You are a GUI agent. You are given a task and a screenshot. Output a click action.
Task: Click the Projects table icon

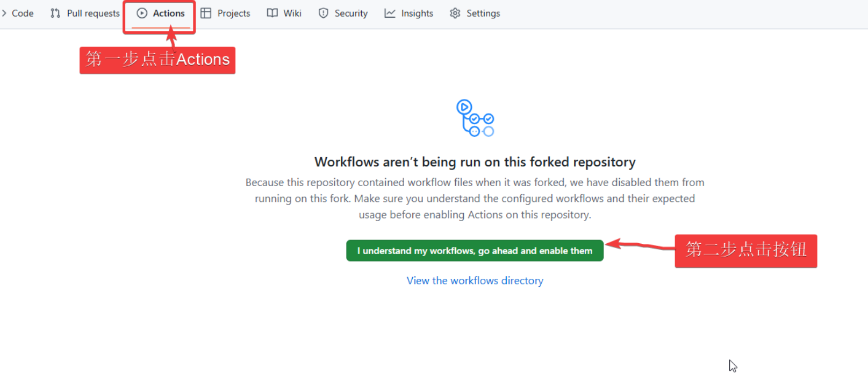click(206, 13)
